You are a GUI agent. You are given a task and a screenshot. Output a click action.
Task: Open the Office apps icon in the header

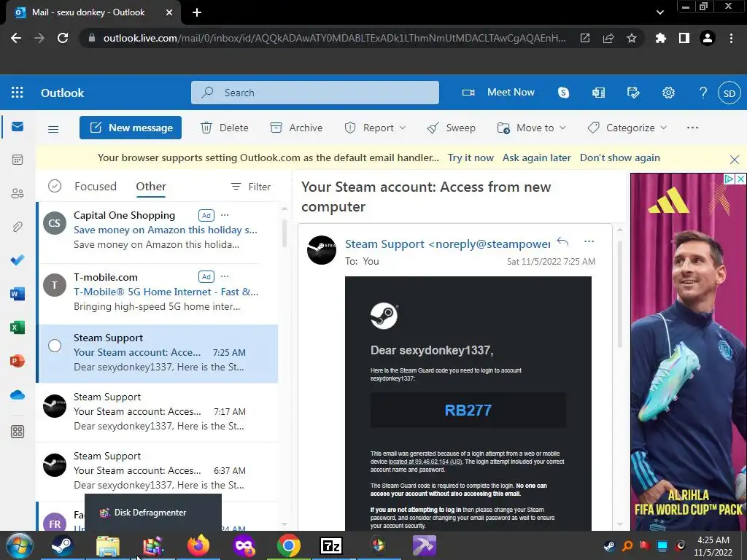pos(598,93)
